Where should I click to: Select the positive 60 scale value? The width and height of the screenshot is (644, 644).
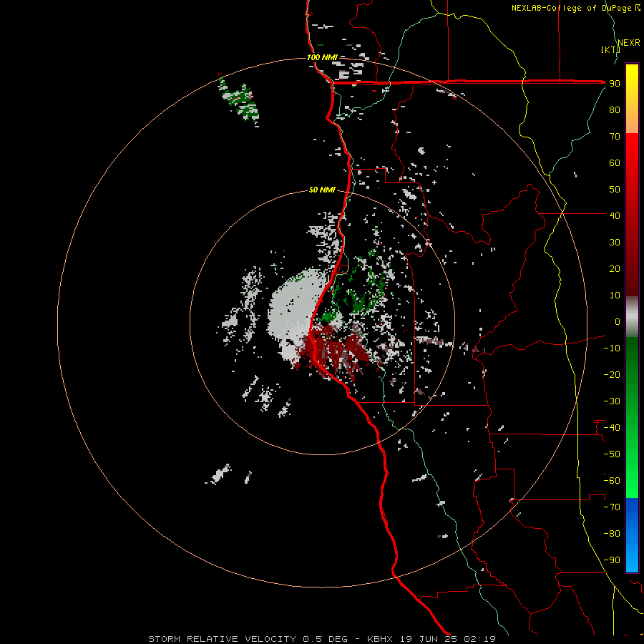615,163
